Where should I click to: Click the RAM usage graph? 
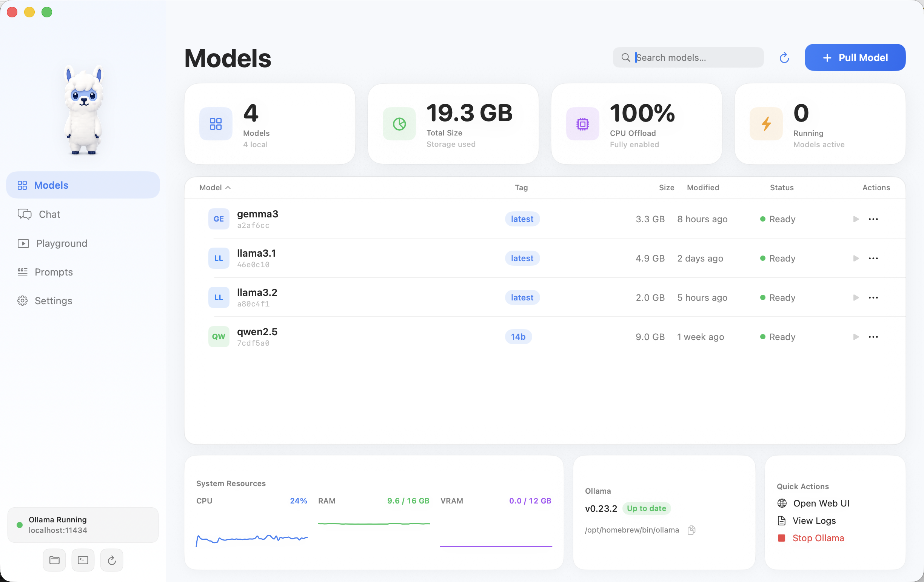click(374, 523)
